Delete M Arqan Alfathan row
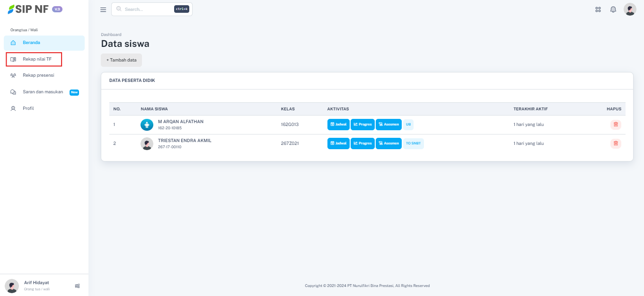The image size is (644, 296). 616,125
